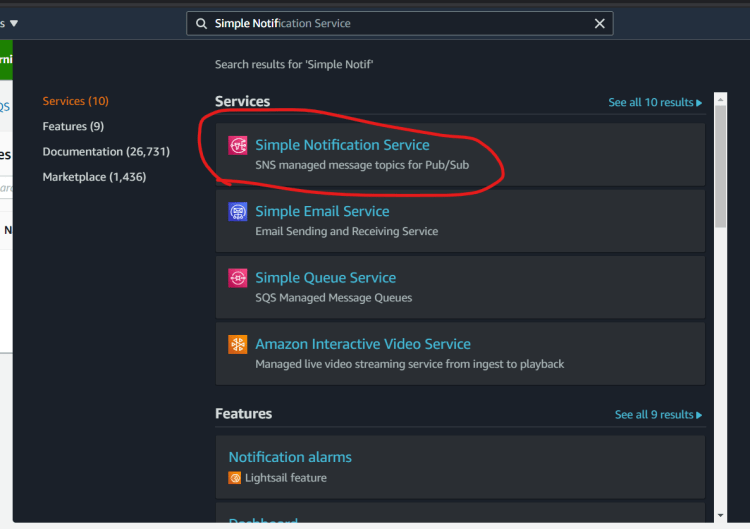Click scrollbar up arrow in results
This screenshot has height=529, width=750.
pyautogui.click(x=720, y=99)
